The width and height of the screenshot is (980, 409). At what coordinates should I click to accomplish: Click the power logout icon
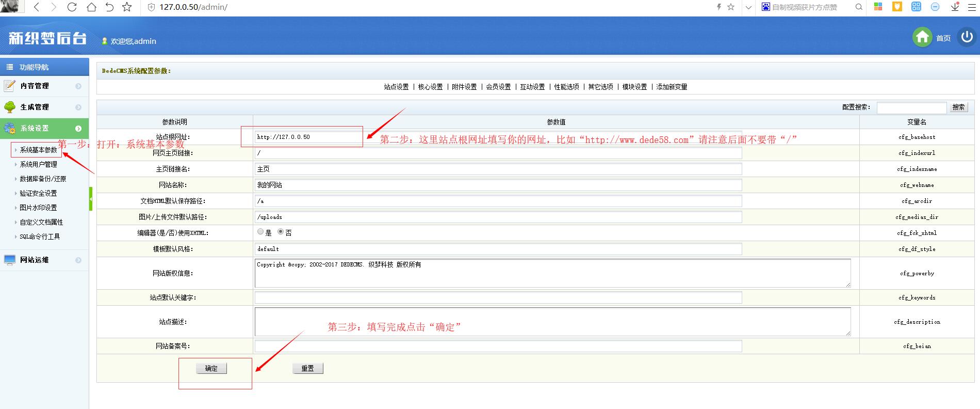[967, 37]
